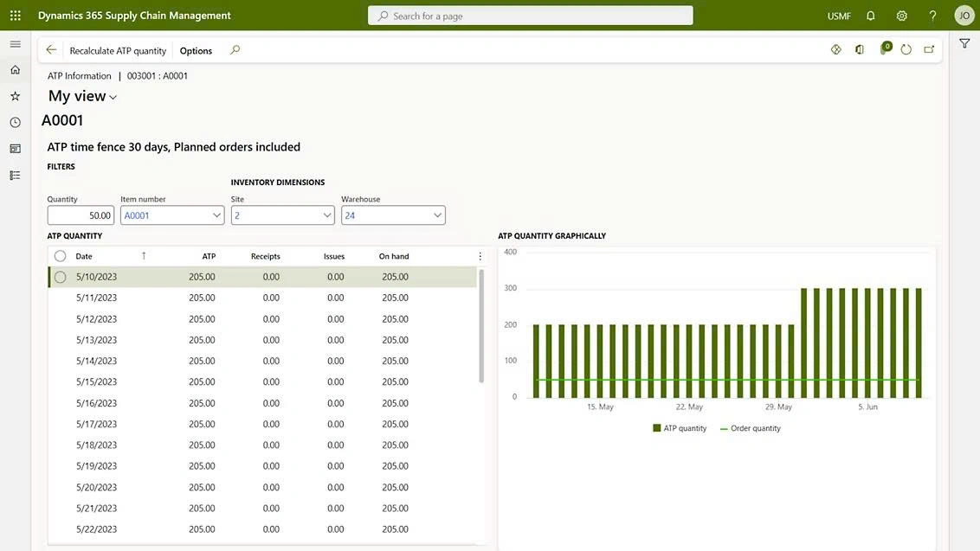Viewport: 980px width, 551px height.
Task: Click the USMF company link
Action: coord(839,16)
